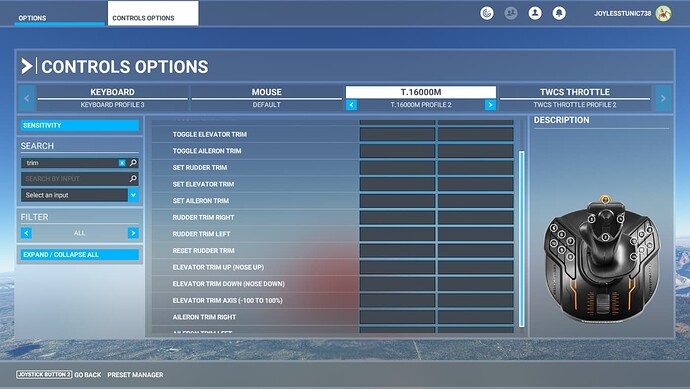Screen dimensions: 690x389
Task: Clear the trim search text
Action: click(122, 163)
